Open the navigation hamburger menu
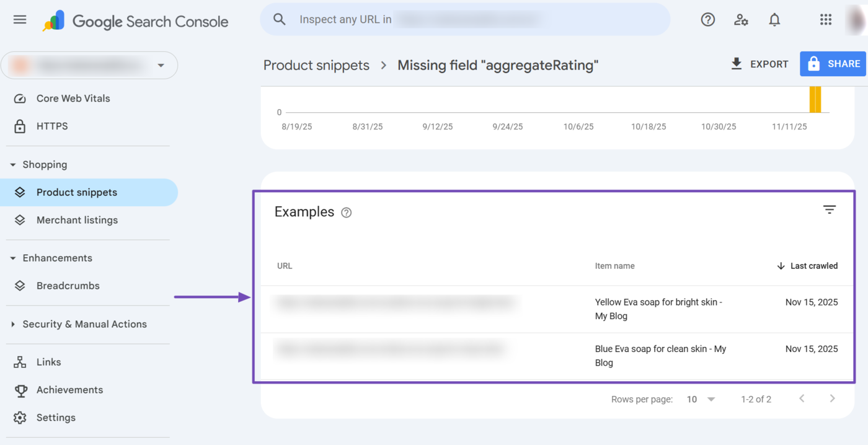The image size is (868, 445). tap(19, 19)
